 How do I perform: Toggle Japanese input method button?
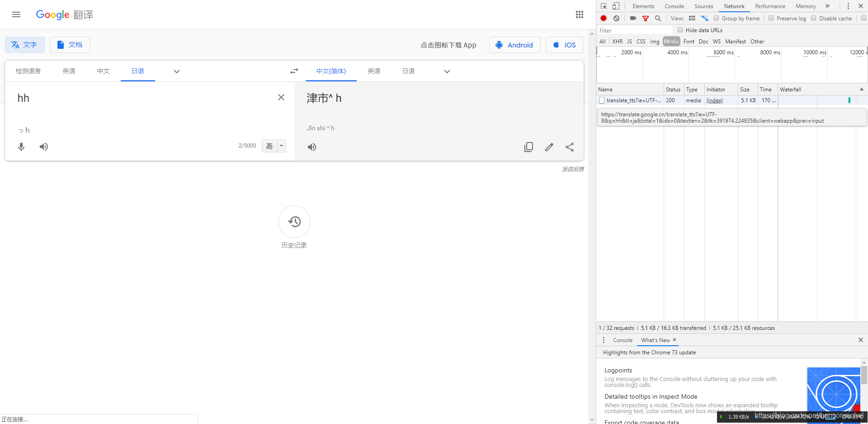(269, 146)
